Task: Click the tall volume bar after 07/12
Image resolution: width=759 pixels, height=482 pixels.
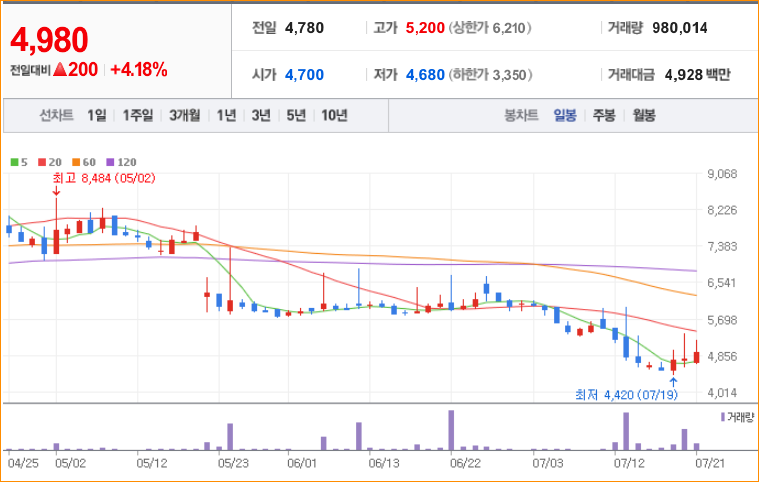Action: click(626, 431)
